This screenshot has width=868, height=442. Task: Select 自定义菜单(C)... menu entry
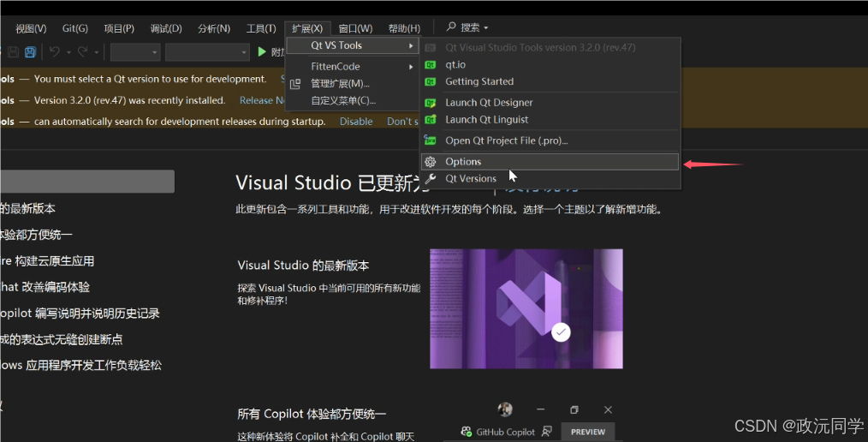point(352,101)
